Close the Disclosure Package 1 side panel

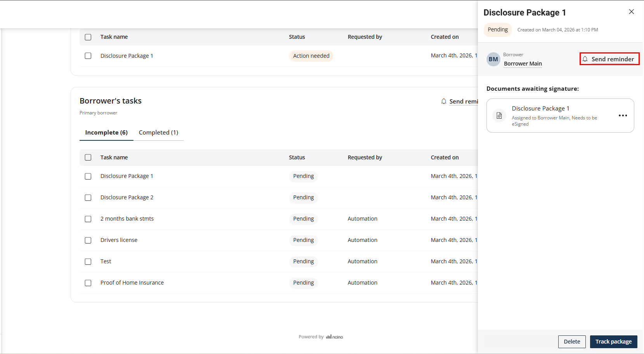tap(631, 12)
